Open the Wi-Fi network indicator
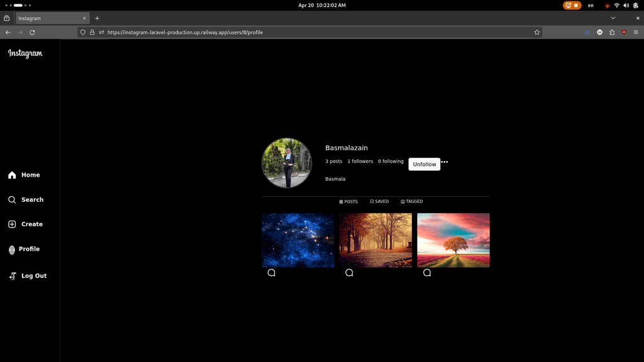This screenshot has width=644, height=362. coord(616,5)
